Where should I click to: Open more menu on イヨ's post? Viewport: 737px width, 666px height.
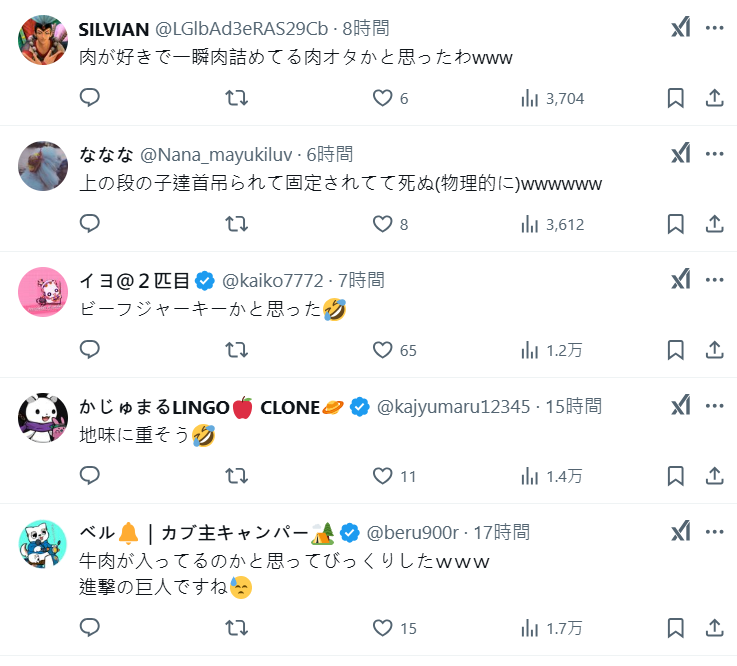click(714, 280)
